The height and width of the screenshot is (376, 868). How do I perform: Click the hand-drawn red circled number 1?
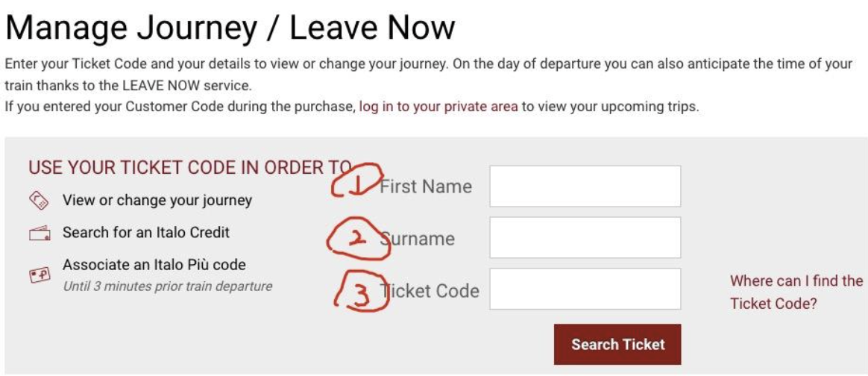356,180
